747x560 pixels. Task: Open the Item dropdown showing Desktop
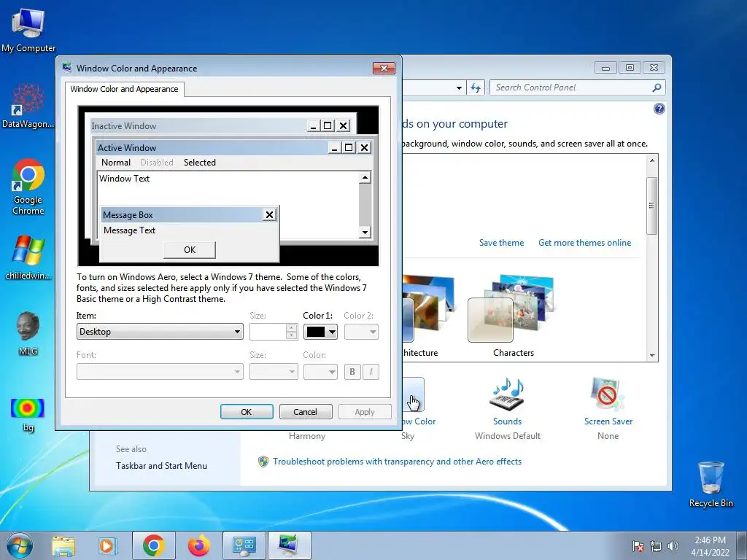point(160,332)
